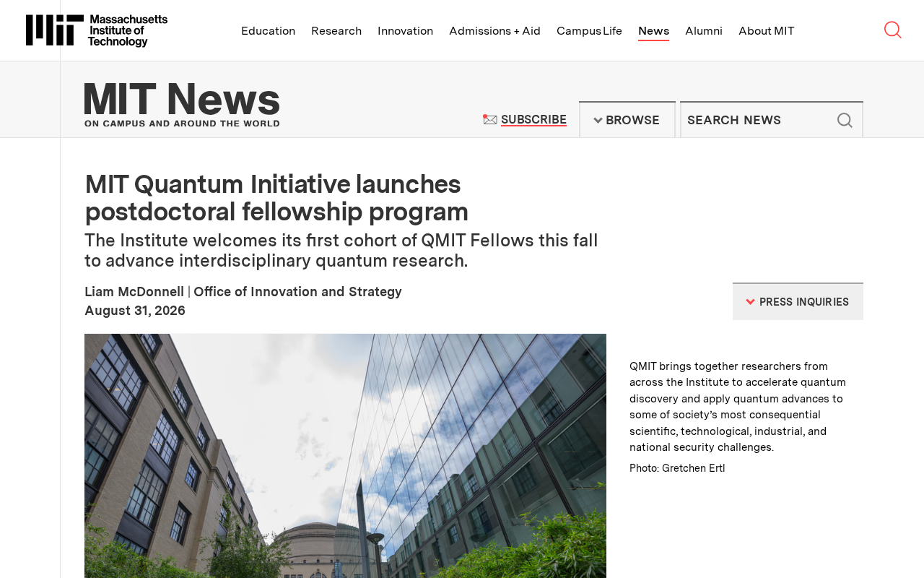The width and height of the screenshot is (924, 578).
Task: Open the Education menu
Action: click(x=268, y=30)
